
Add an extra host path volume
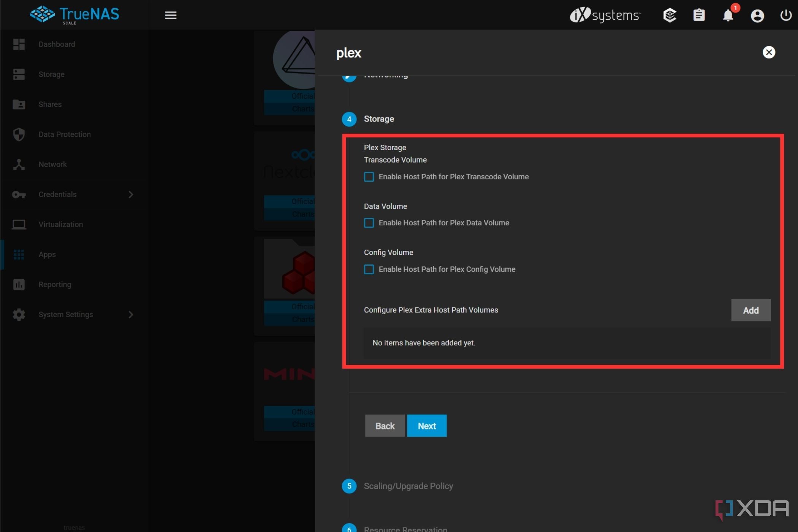click(x=750, y=310)
